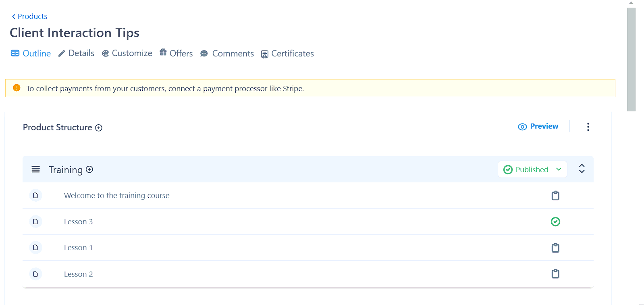
Task: Switch to the Offers tab
Action: pos(176,53)
